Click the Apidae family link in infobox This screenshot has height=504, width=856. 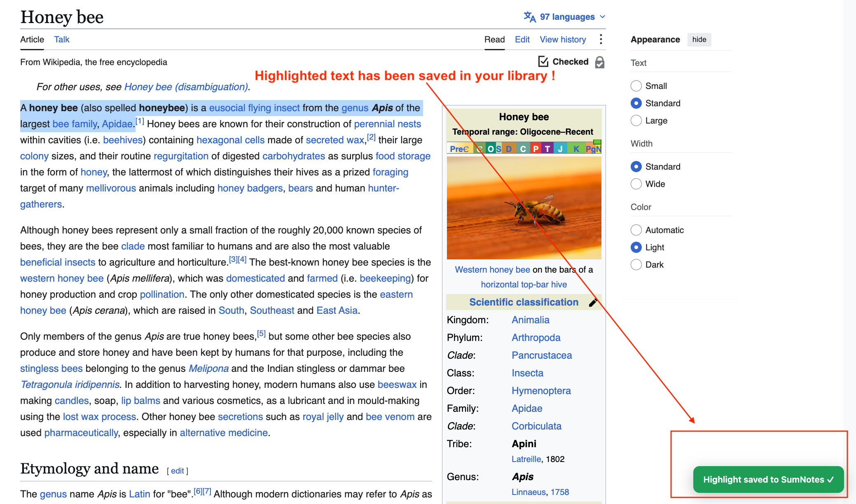[x=527, y=408]
